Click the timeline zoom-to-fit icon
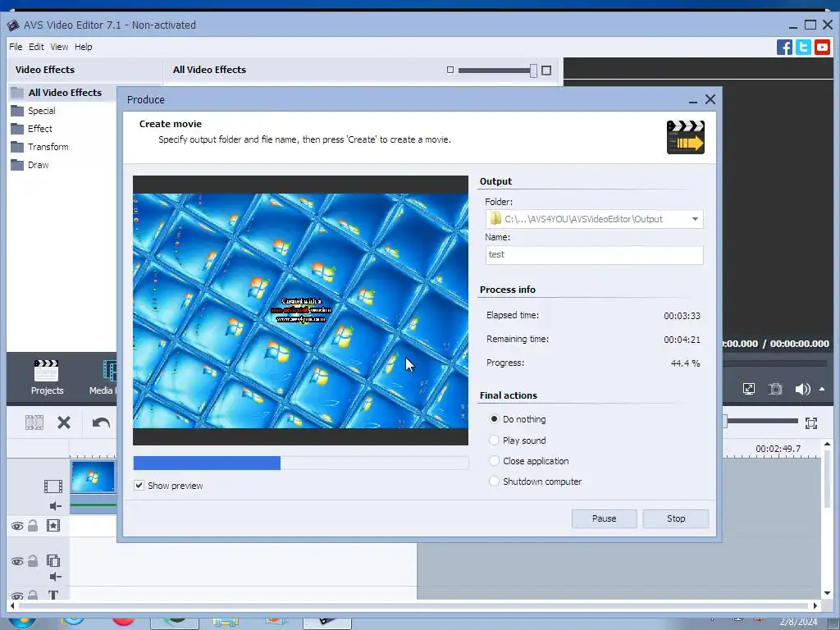This screenshot has width=840, height=630. (811, 423)
